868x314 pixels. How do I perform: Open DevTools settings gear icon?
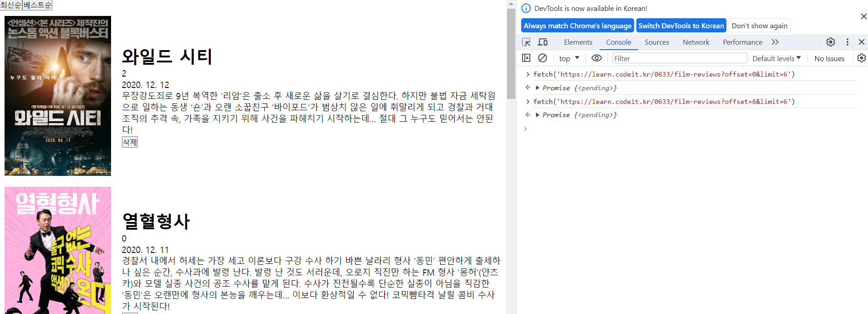[831, 42]
